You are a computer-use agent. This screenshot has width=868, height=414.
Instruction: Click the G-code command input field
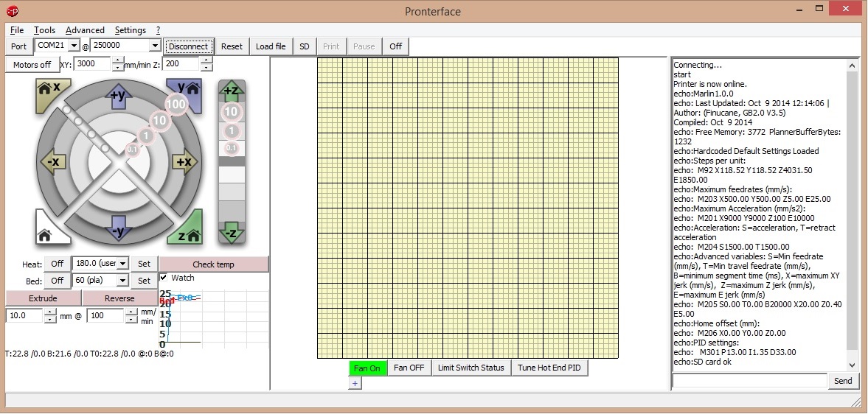tap(749, 381)
